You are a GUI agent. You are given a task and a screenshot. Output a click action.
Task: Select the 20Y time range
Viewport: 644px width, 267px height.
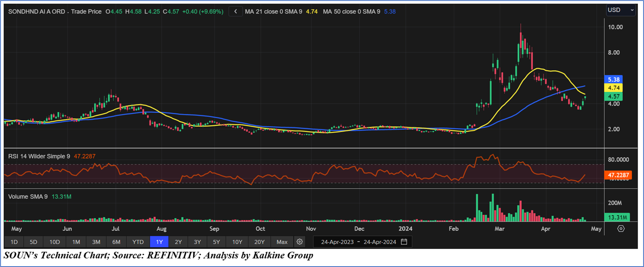click(260, 242)
